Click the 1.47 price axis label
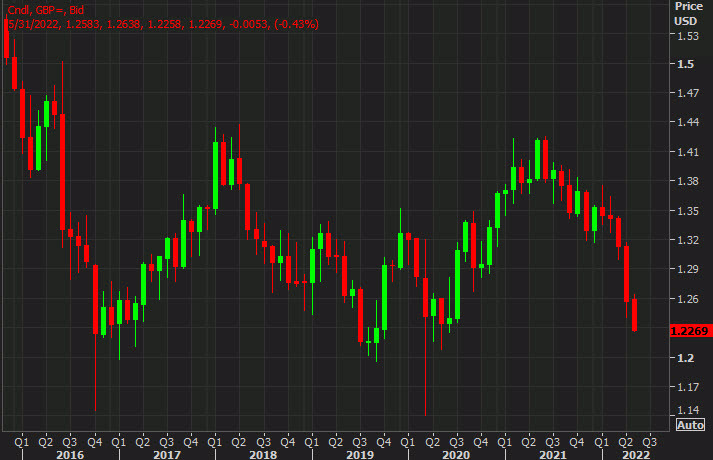Screen dimensions: 713x460 pos(688,93)
